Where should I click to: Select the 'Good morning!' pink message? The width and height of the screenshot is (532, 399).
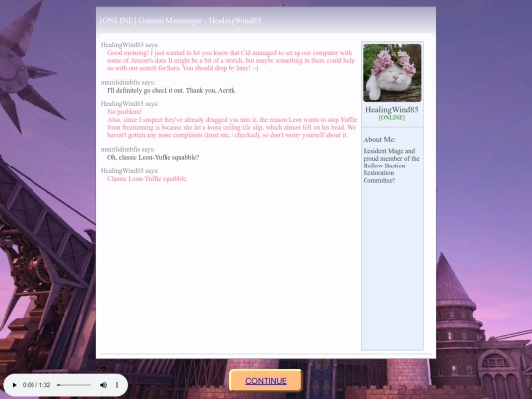[232, 60]
